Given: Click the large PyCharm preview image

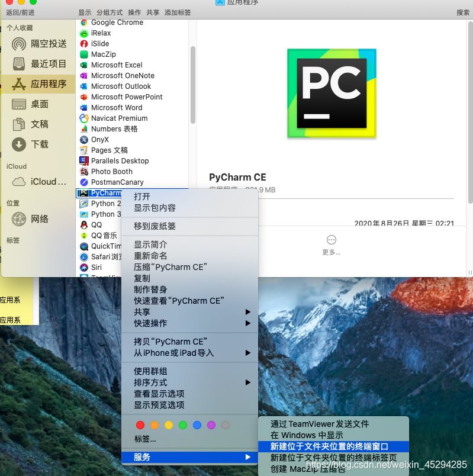Looking at the screenshot, I should coord(332,93).
